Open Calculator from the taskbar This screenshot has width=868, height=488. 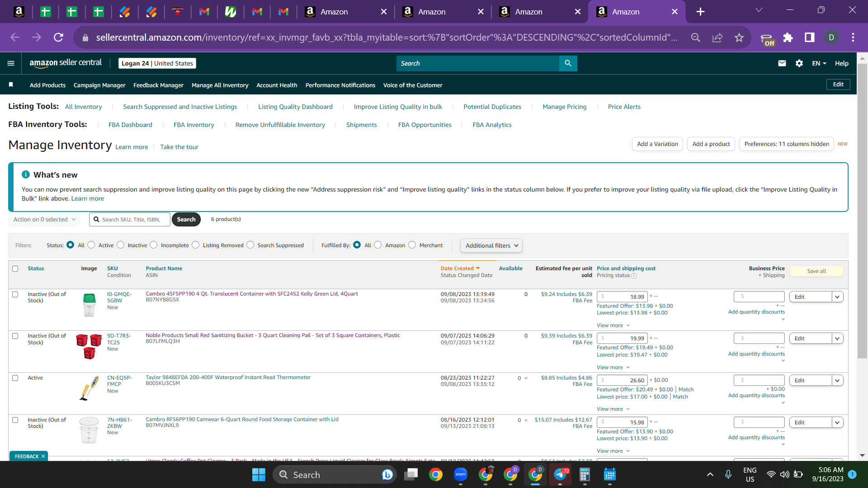(x=585, y=474)
